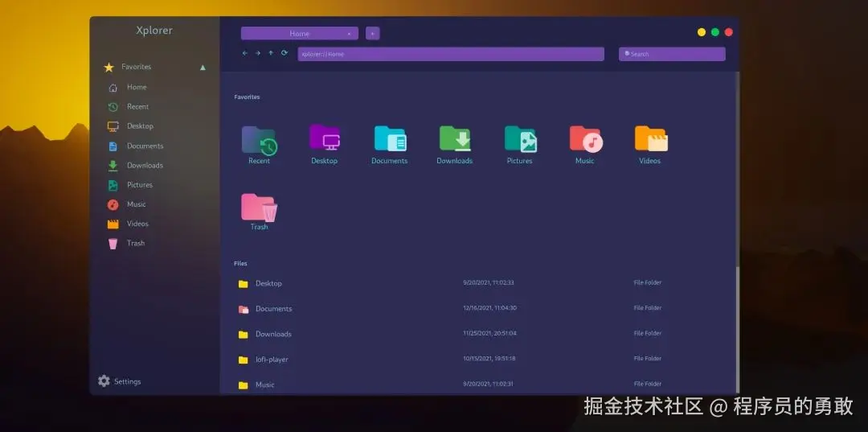Click the Desktop monitor icon in sidebar
The height and width of the screenshot is (432, 868).
tap(113, 126)
